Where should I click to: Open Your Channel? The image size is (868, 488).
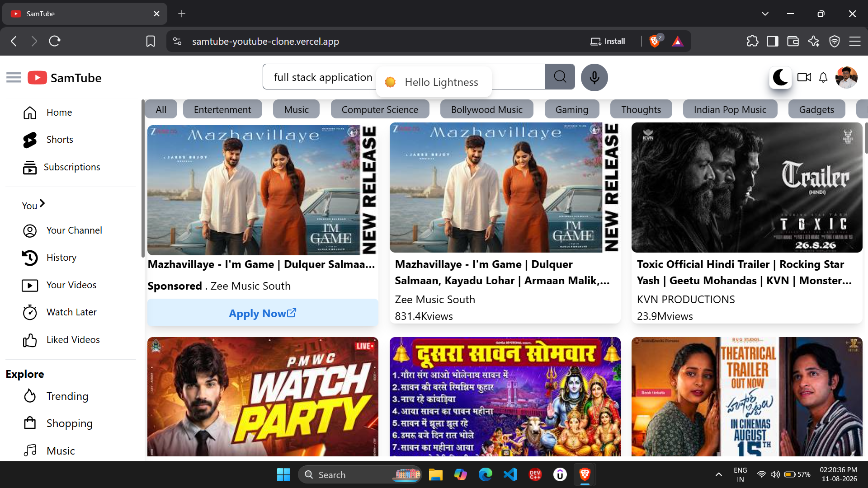(x=62, y=230)
